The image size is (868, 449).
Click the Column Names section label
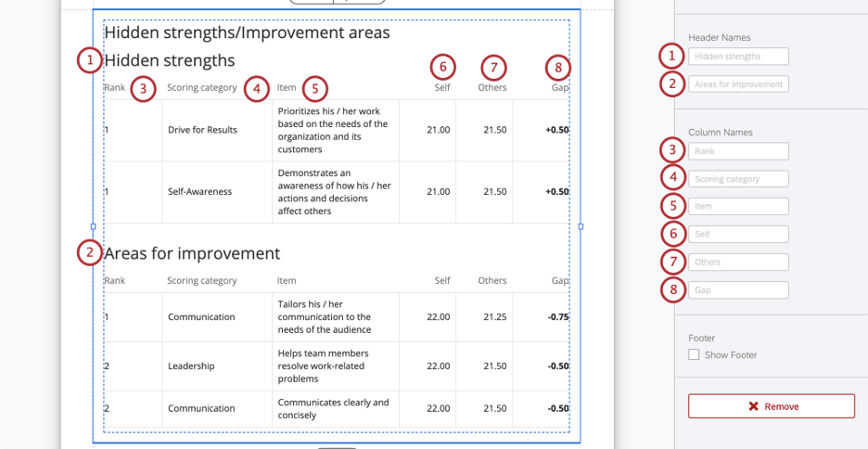point(721,133)
